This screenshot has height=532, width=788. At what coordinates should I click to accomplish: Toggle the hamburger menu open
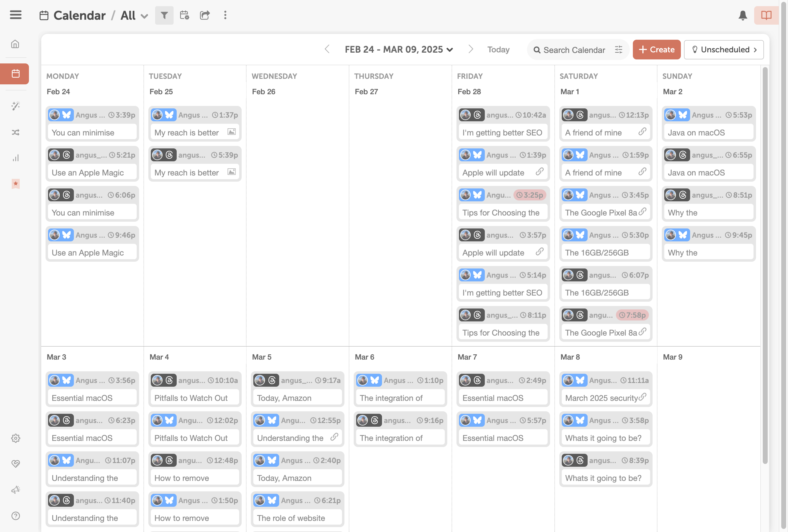[16, 15]
